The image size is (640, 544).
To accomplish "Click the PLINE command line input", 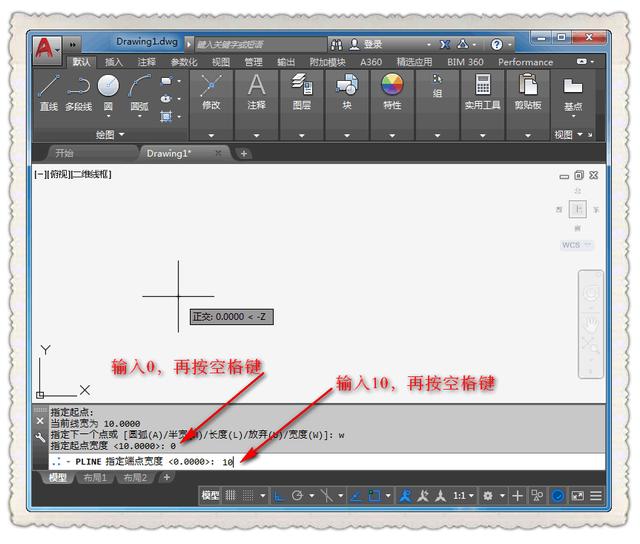I will coord(327,462).
